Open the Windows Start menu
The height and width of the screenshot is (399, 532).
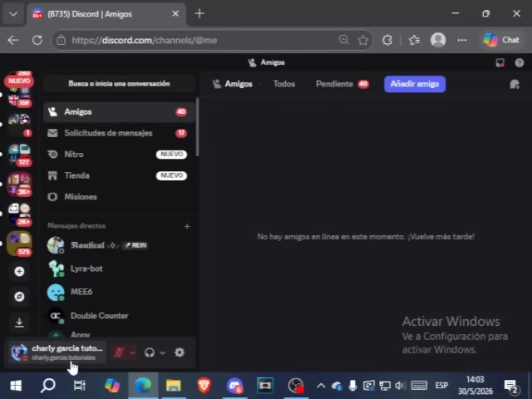[x=16, y=386]
